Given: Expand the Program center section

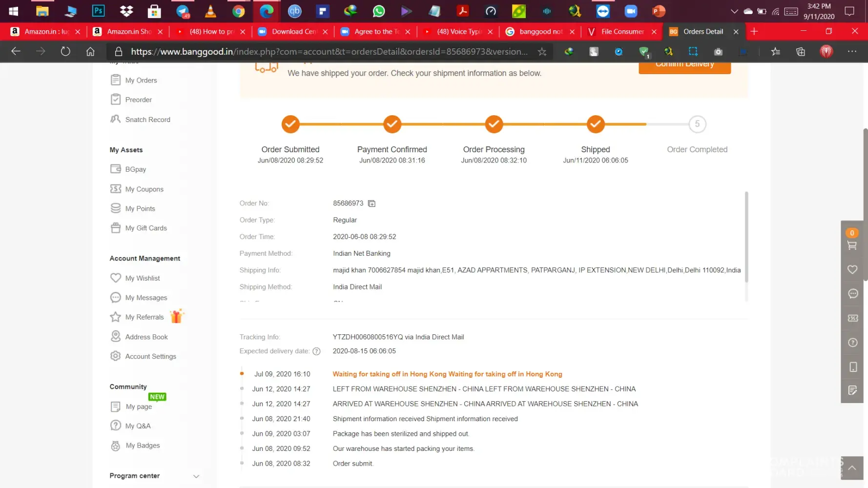Looking at the screenshot, I should pyautogui.click(x=196, y=476).
